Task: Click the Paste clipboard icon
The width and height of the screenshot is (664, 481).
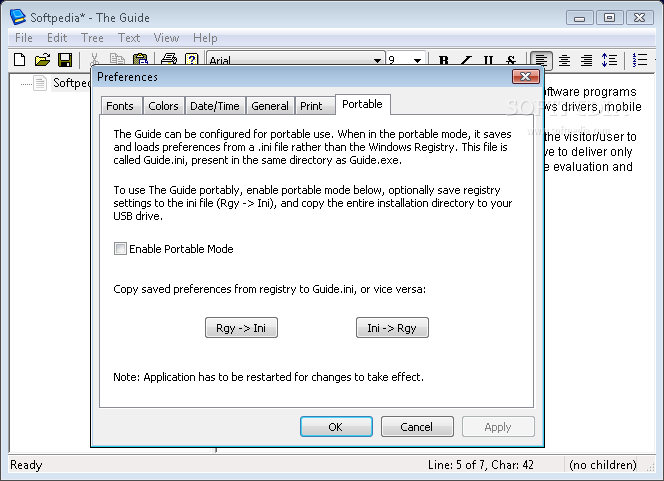Action: [x=140, y=60]
